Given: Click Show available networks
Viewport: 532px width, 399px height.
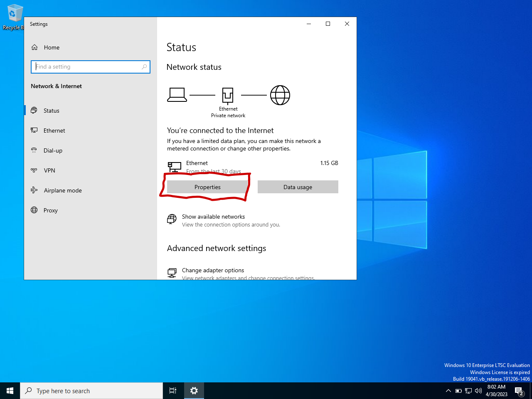Looking at the screenshot, I should tap(213, 217).
